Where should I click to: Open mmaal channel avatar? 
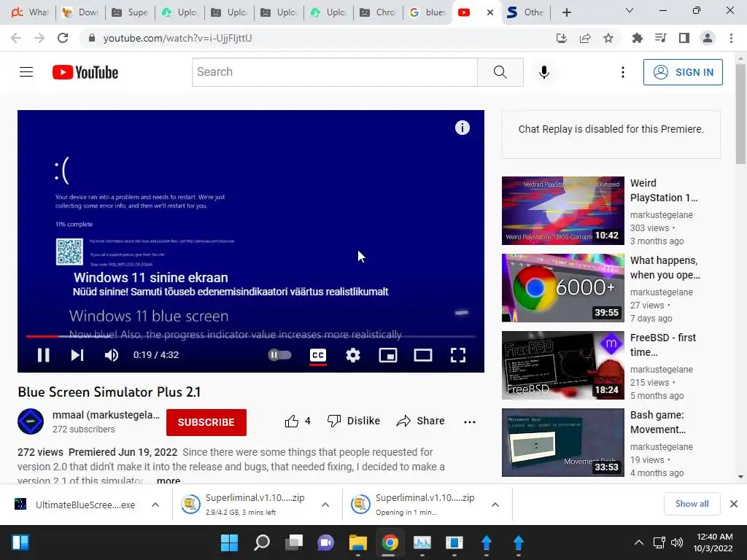(31, 421)
